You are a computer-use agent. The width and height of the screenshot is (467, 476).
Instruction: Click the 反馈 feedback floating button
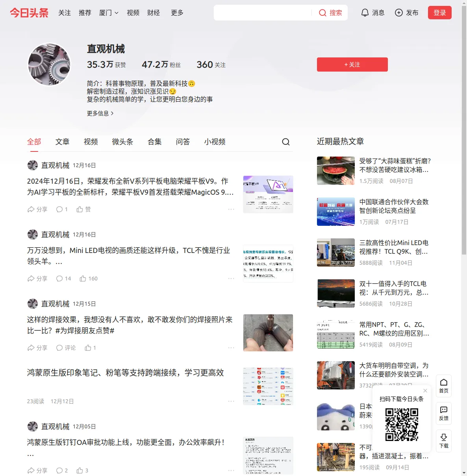444,413
